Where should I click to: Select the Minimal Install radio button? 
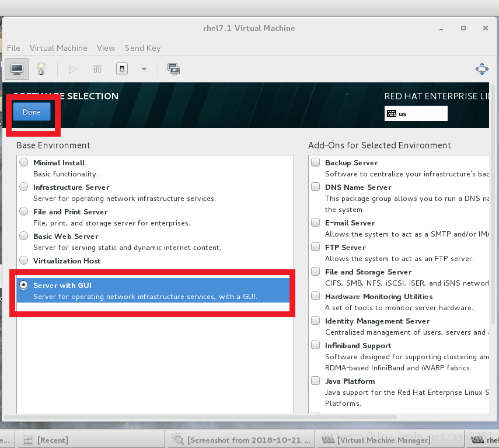point(23,162)
